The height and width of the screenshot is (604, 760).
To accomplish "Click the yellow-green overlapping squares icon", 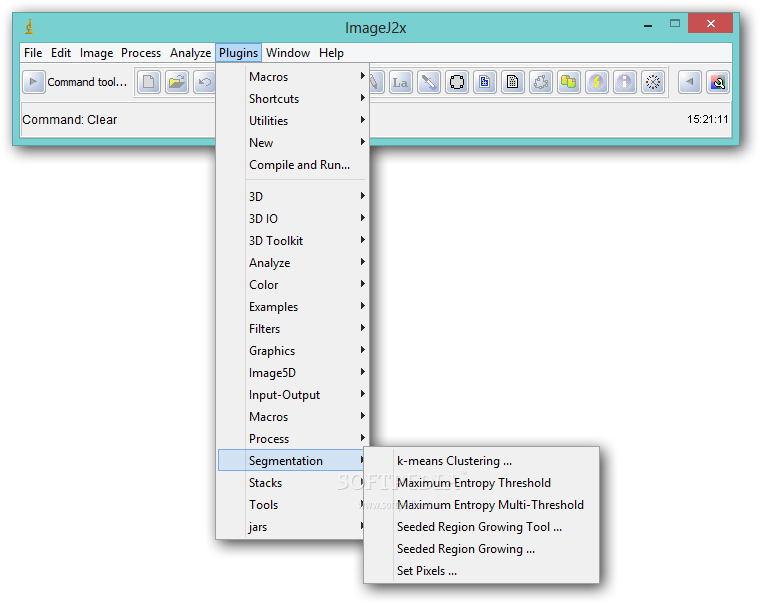I will pos(569,82).
